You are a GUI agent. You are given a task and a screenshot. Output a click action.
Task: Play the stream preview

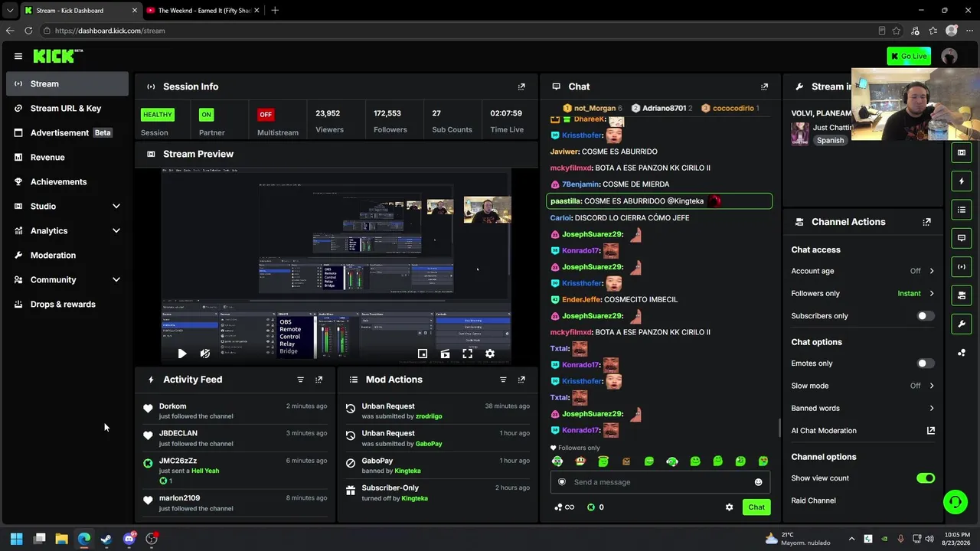pyautogui.click(x=181, y=354)
